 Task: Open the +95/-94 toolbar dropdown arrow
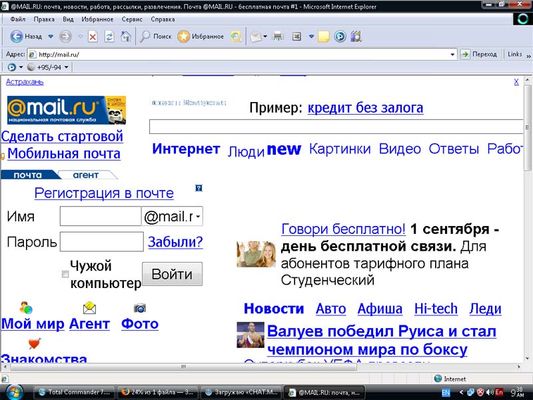tap(66, 67)
